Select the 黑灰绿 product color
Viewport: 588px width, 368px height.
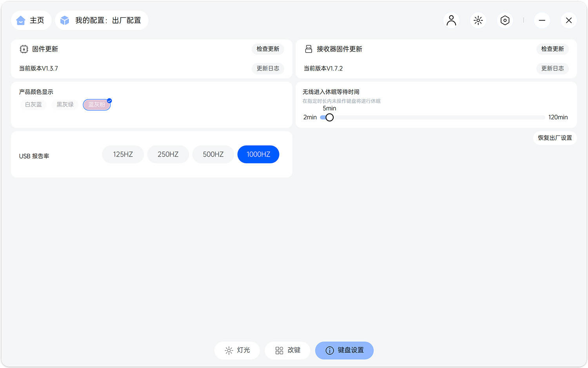click(65, 105)
